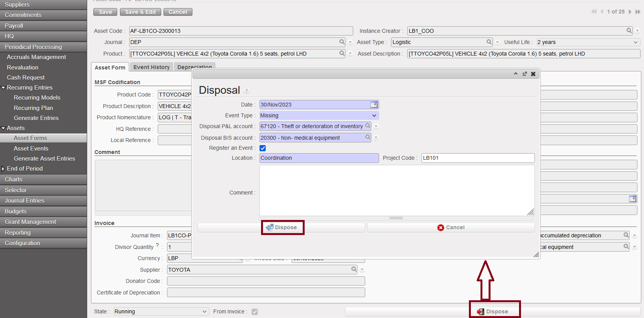Search the accumulated depreciation account field
The image size is (644, 318).
tap(626, 235)
